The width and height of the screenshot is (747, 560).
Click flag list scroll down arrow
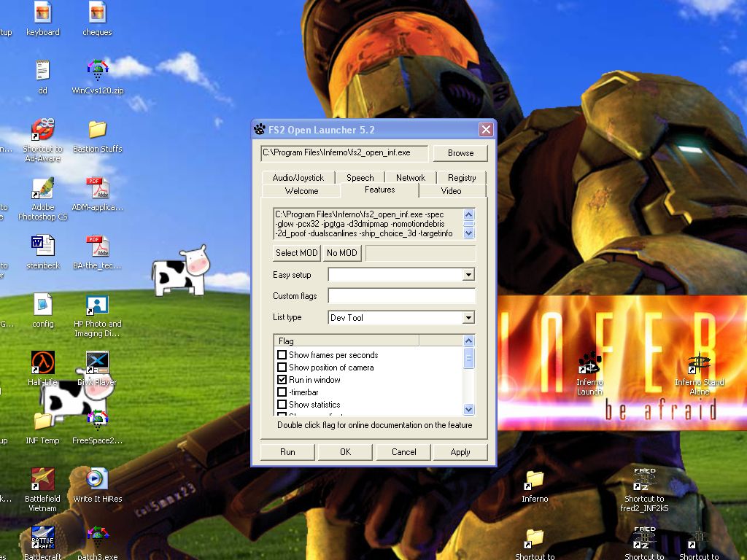tap(469, 410)
